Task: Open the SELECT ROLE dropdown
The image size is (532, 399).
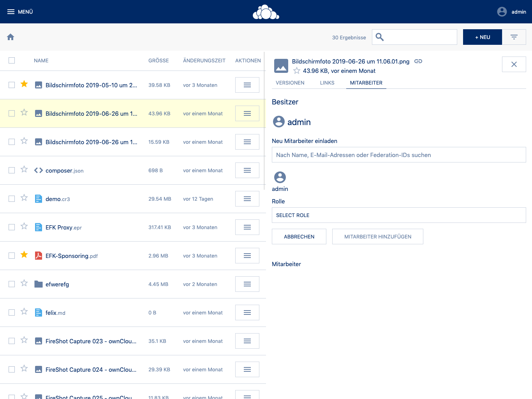Action: [399, 215]
